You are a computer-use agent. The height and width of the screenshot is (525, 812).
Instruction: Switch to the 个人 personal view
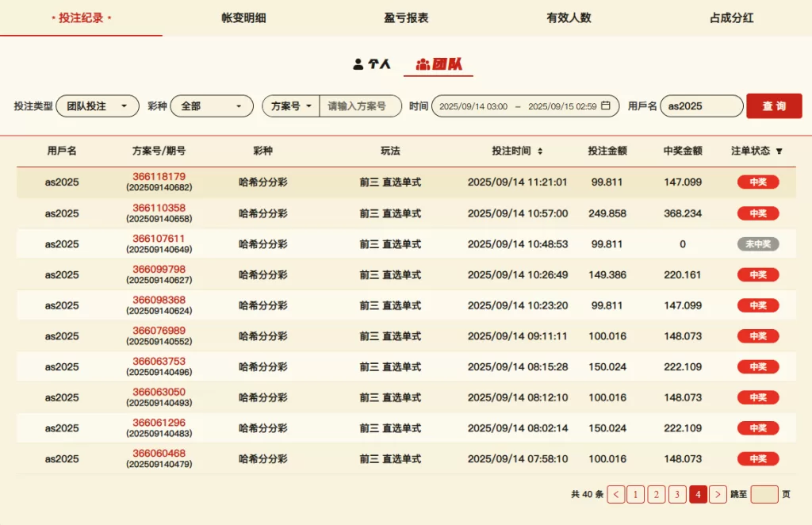pyautogui.click(x=372, y=64)
